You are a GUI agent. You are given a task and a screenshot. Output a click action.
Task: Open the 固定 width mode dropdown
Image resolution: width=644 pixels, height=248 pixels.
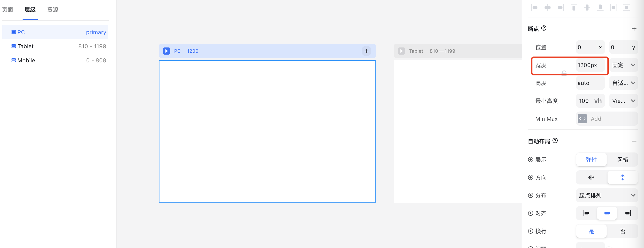pos(624,65)
